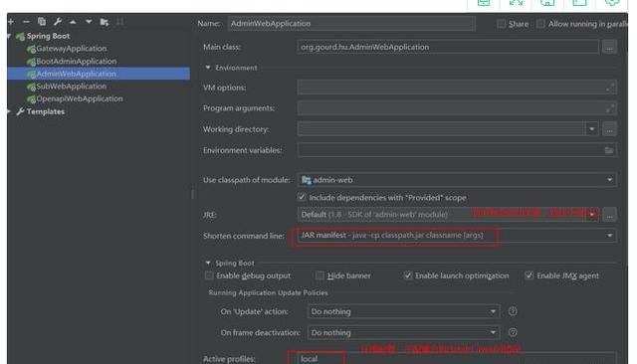This screenshot has width=637, height=364.
Task: Toggle Enable JMX agent checkbox
Action: pyautogui.click(x=529, y=275)
